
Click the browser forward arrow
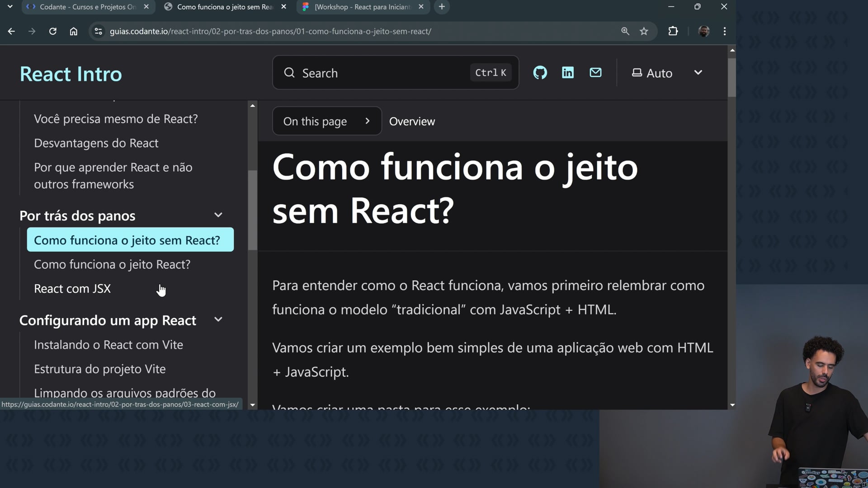[32, 31]
